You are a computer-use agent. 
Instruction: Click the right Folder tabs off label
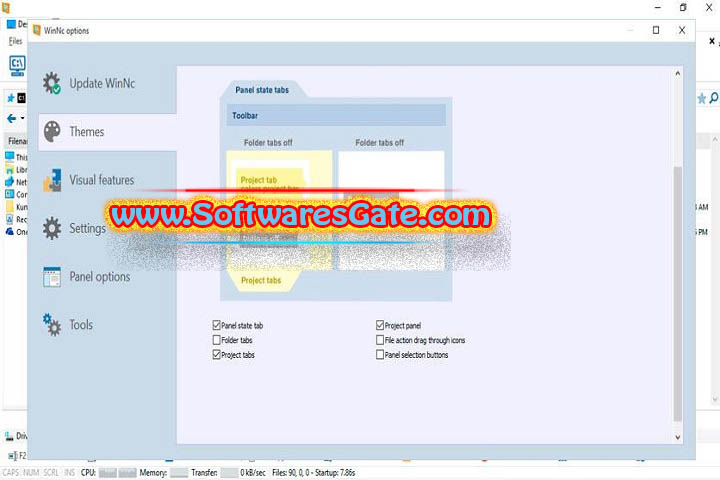(x=380, y=143)
